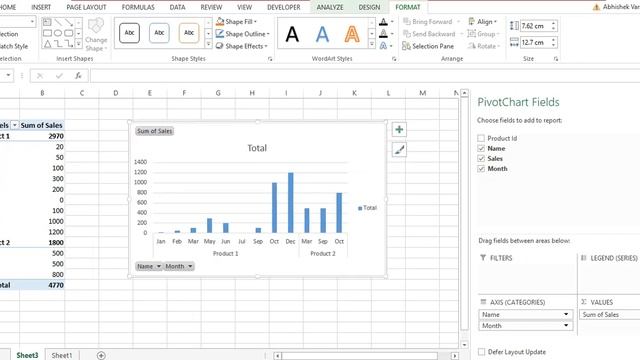Expand the shape styles gallery
The width and height of the screenshot is (640, 360).
point(208,44)
